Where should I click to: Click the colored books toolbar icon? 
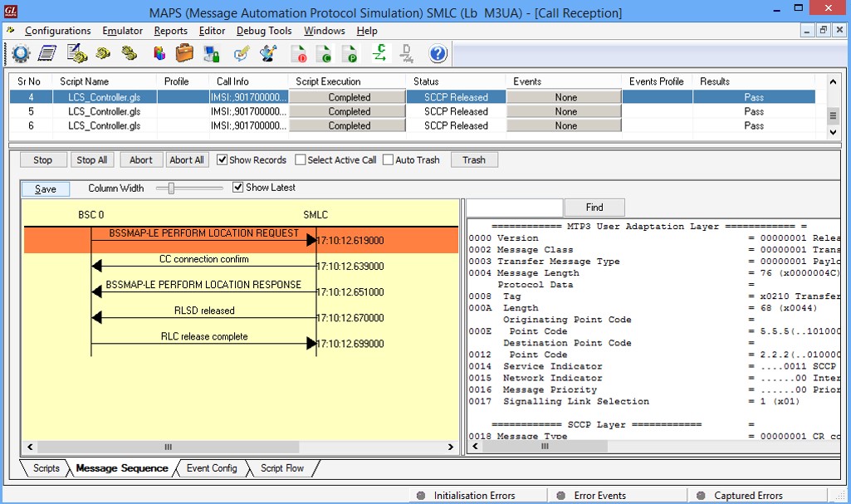159,53
